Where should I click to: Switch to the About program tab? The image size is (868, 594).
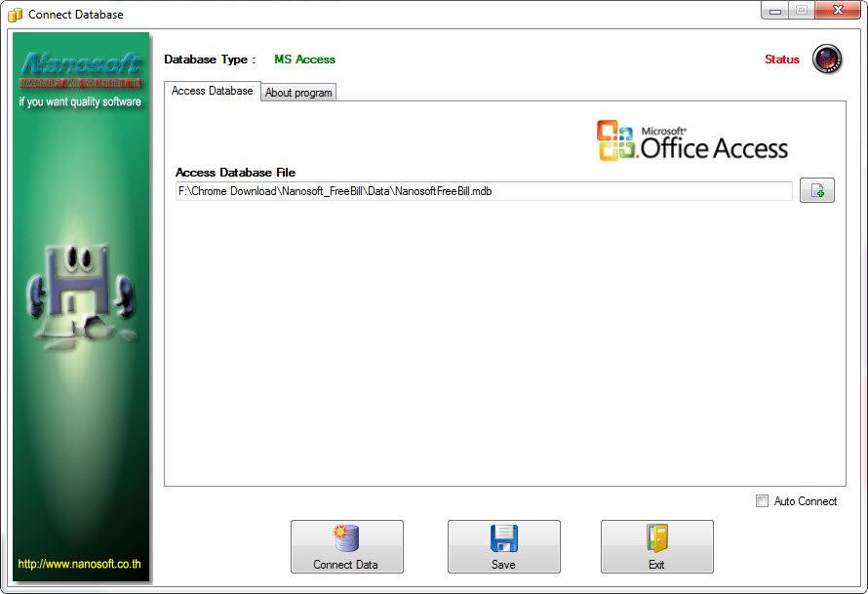click(x=298, y=93)
